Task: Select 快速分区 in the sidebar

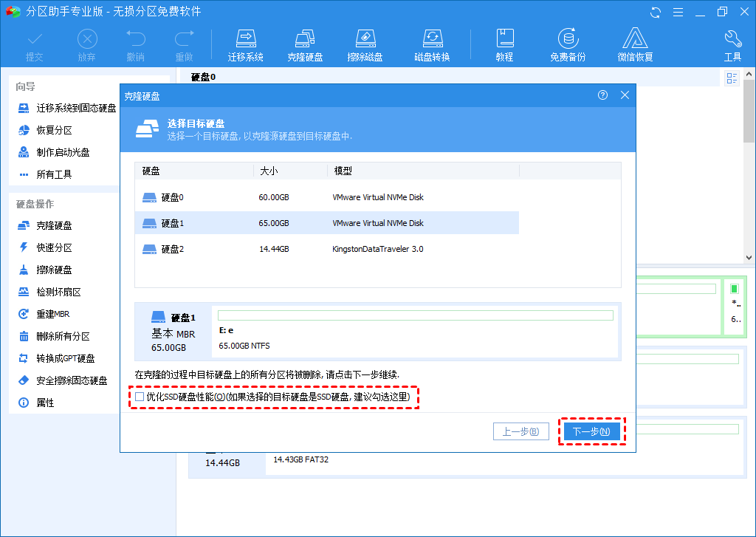Action: tap(55, 247)
